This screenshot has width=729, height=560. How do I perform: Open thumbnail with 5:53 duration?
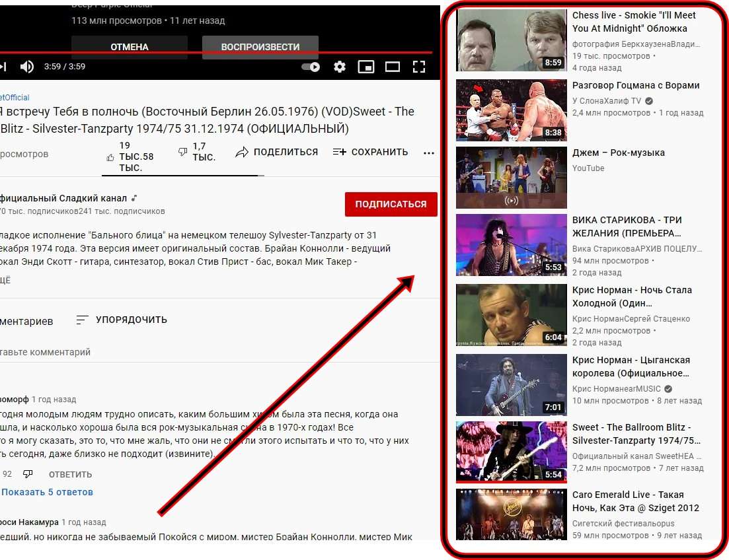(x=512, y=245)
